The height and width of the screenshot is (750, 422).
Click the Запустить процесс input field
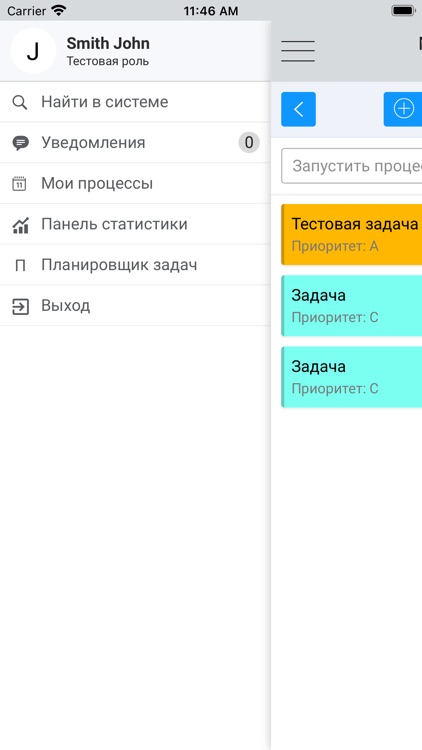pos(352,166)
